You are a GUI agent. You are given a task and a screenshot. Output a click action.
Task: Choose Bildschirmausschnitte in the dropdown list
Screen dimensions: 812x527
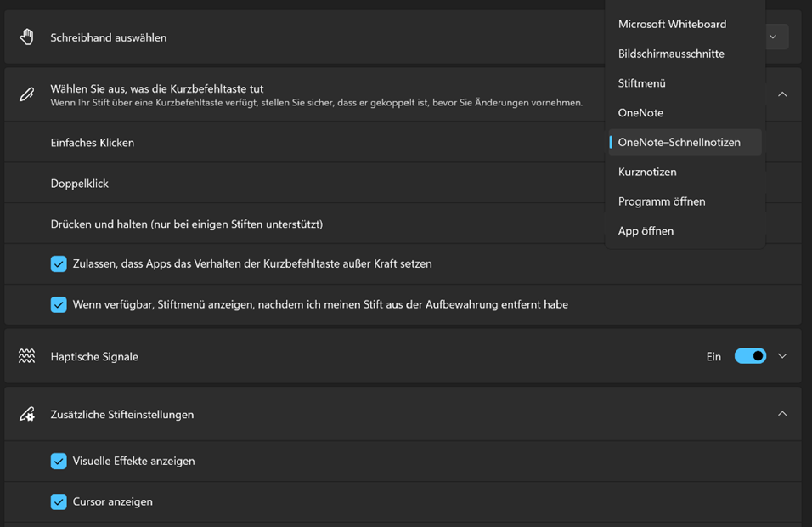tap(671, 54)
